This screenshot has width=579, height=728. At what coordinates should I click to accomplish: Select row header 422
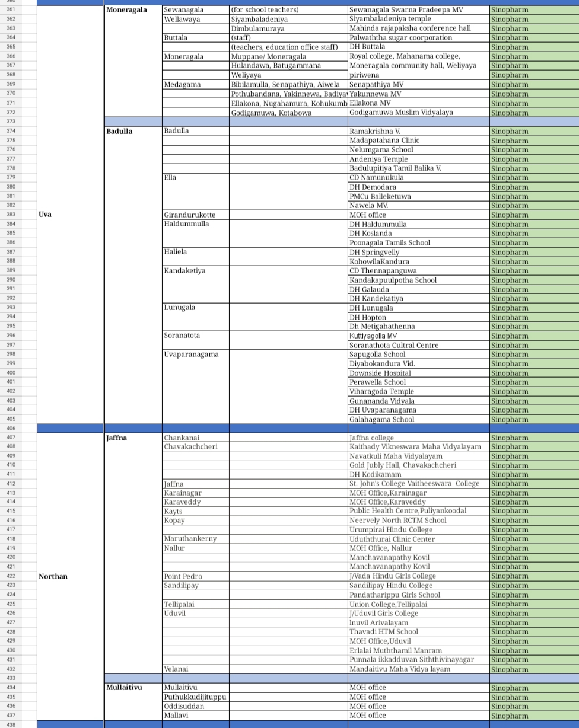pyautogui.click(x=11, y=576)
